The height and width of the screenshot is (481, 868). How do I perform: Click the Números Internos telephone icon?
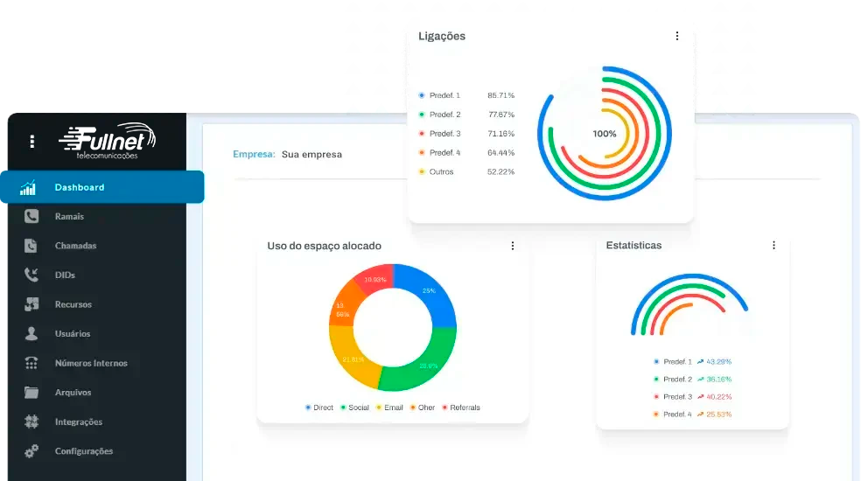(31, 363)
